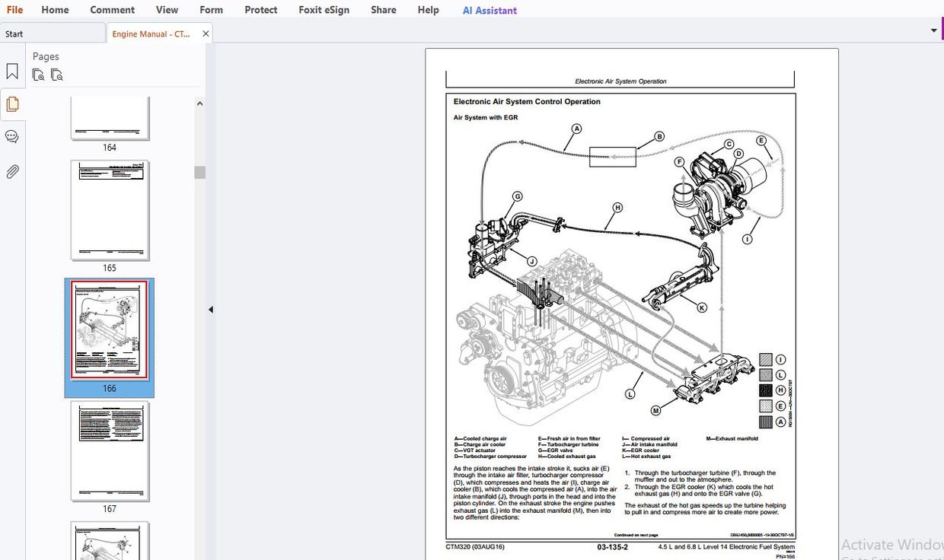Click the page number label 165
This screenshot has height=560, width=944.
(x=110, y=268)
